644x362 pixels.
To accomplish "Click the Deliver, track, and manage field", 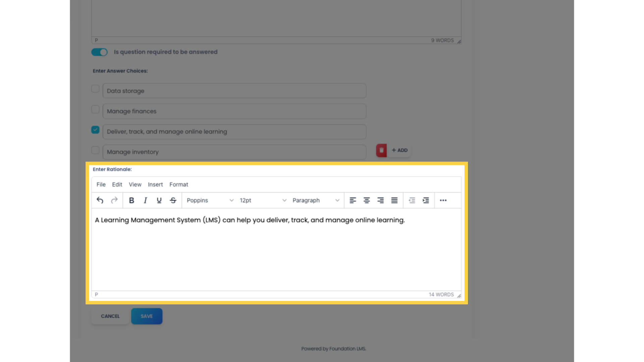I will [x=234, y=132].
